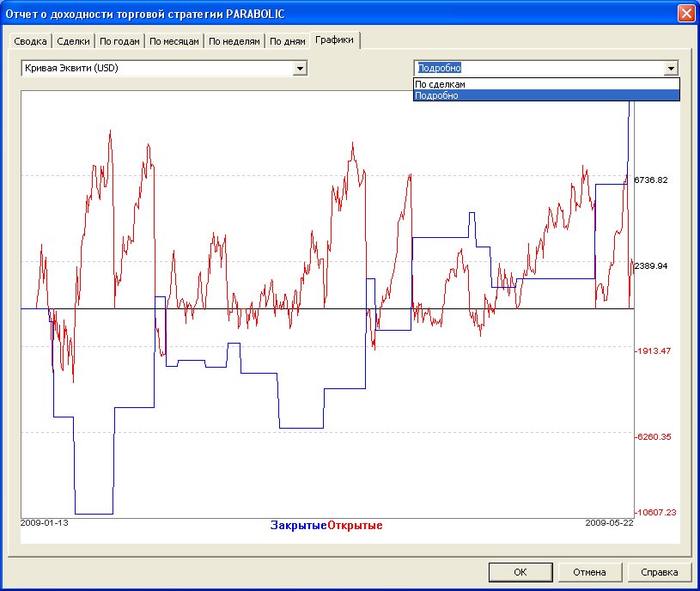Cancel with the Отмена button

(x=590, y=572)
